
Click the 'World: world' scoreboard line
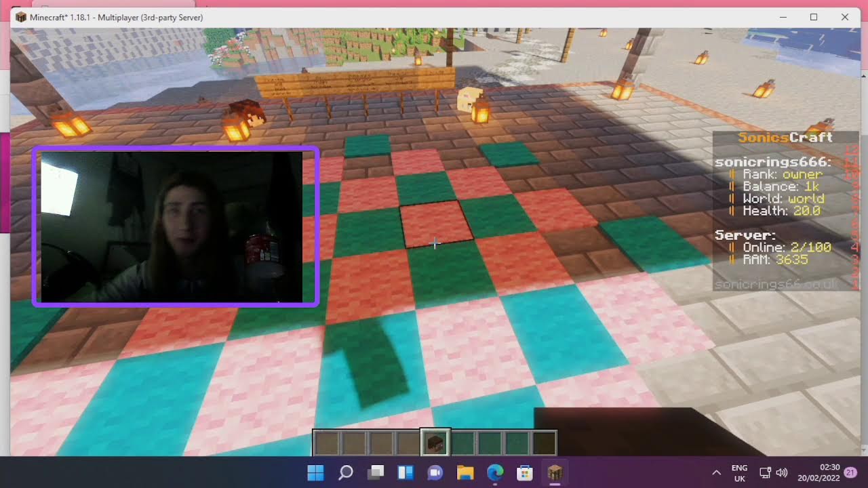777,199
